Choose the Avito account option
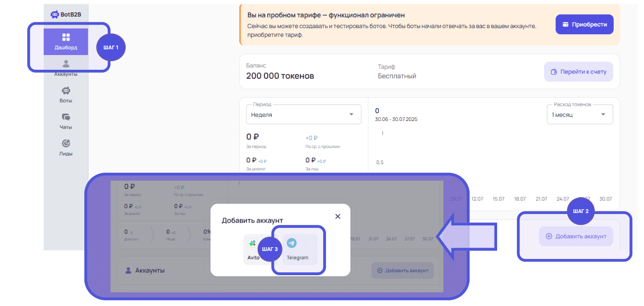The image size is (644, 306). (254, 249)
